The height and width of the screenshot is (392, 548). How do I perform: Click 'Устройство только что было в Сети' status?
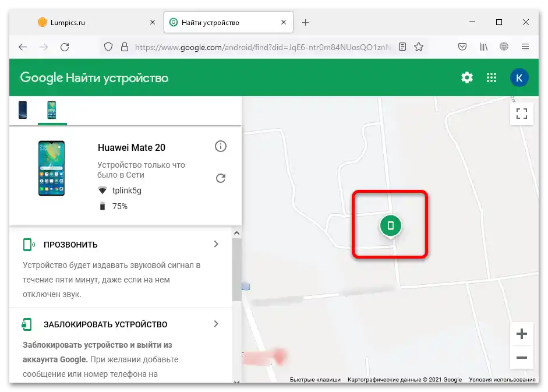click(141, 170)
